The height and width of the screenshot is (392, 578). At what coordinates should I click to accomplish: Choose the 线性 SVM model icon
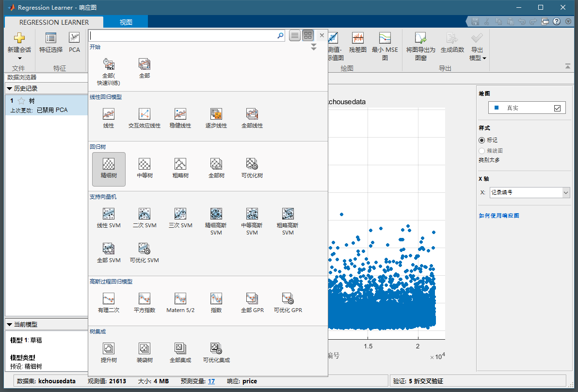click(109, 218)
